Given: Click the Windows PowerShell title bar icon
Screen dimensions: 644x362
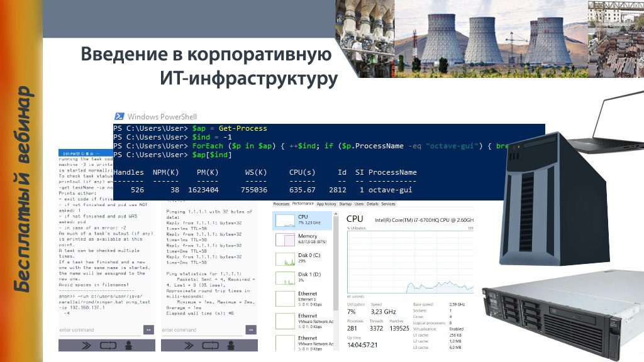Looking at the screenshot, I should (119, 116).
